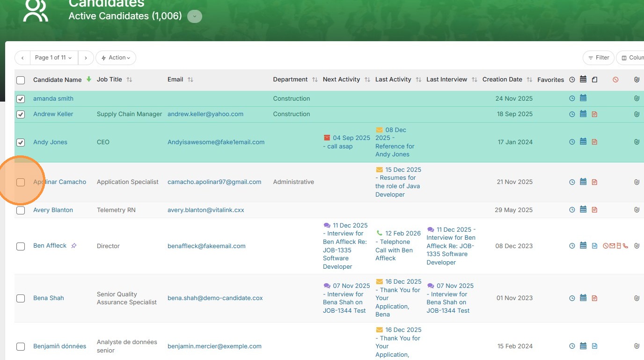Viewport: 644px width, 360px height.
Task: Sort the table by Job Title column
Action: coord(130,80)
